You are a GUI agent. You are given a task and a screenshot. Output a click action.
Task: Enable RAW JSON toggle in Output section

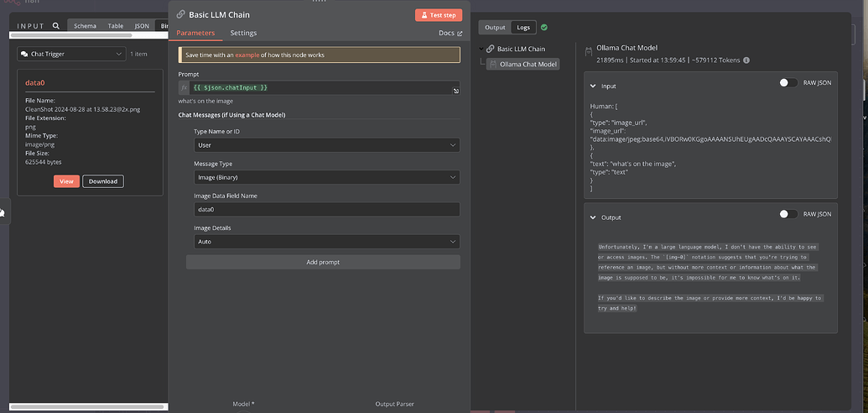(787, 214)
